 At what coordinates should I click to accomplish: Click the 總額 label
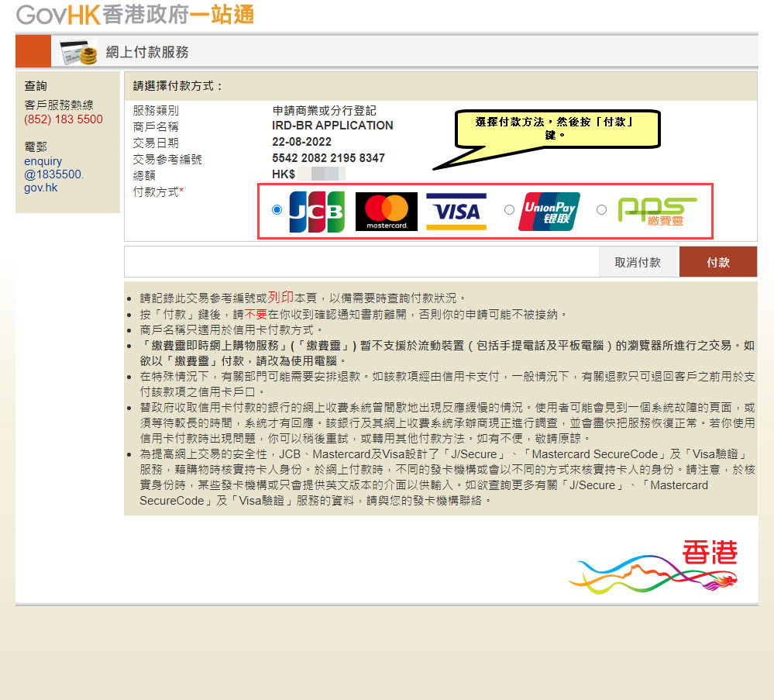pos(144,175)
